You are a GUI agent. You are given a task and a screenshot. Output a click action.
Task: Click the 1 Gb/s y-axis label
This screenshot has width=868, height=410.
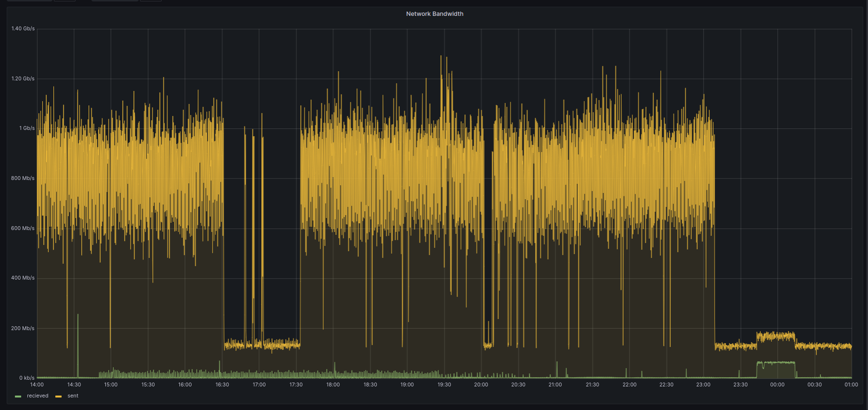(x=27, y=128)
